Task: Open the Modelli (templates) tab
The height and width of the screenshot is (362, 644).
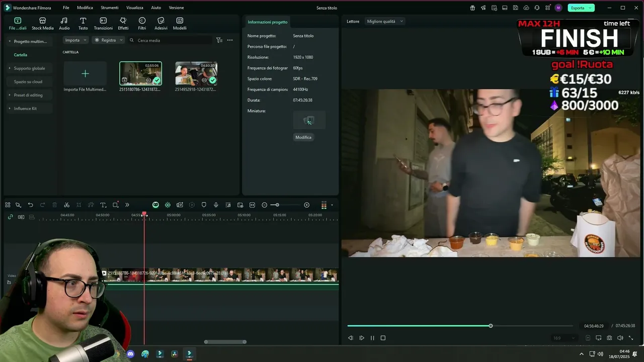Action: point(180,24)
